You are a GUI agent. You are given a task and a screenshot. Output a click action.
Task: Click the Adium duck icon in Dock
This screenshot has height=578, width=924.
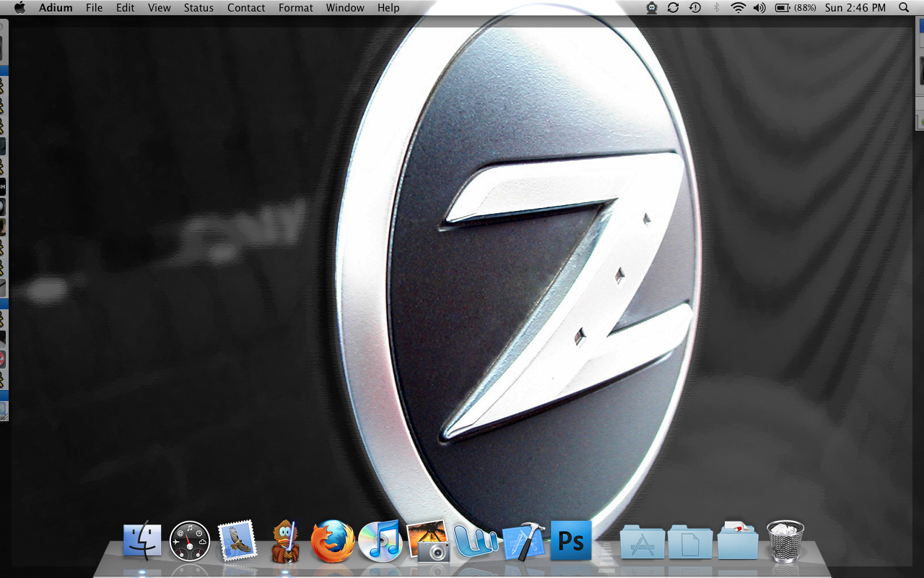click(285, 542)
